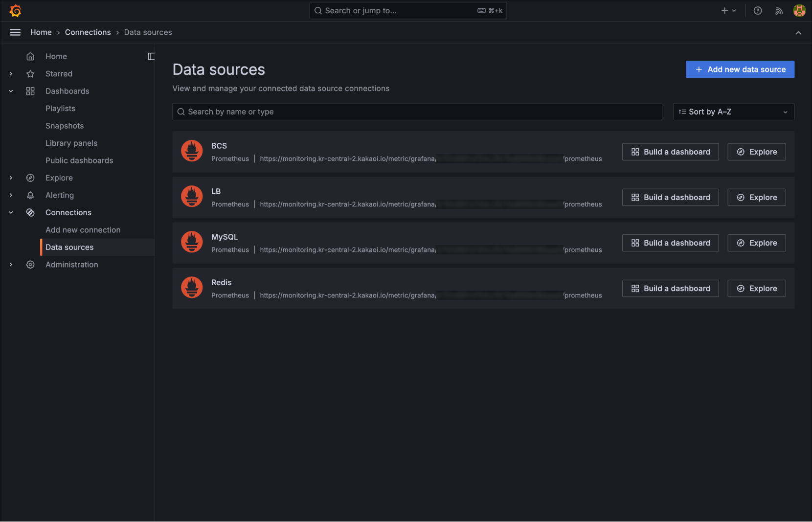
Task: Click Data sources breadcrumb text
Action: [148, 32]
